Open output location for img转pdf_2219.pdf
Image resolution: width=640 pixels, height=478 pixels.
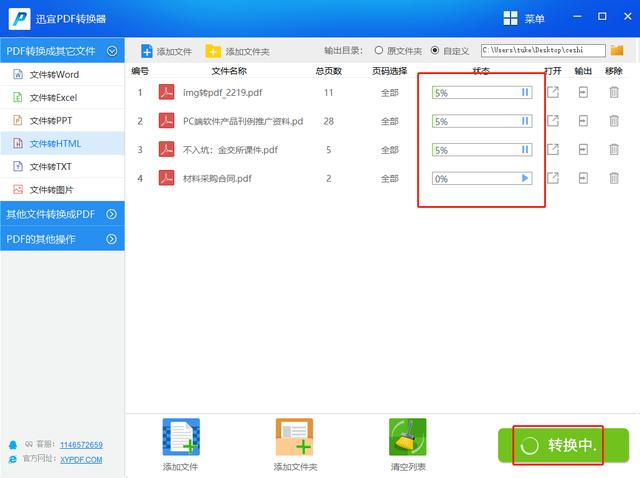(583, 92)
